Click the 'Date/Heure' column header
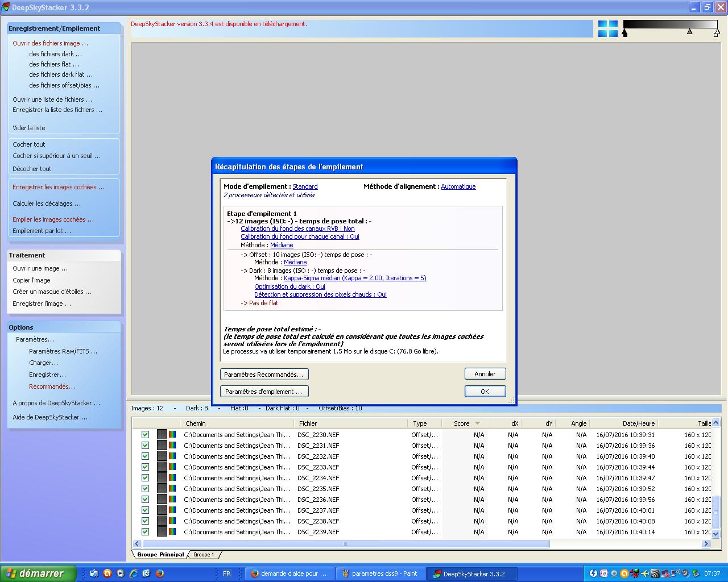The width and height of the screenshot is (728, 582). pyautogui.click(x=623, y=423)
